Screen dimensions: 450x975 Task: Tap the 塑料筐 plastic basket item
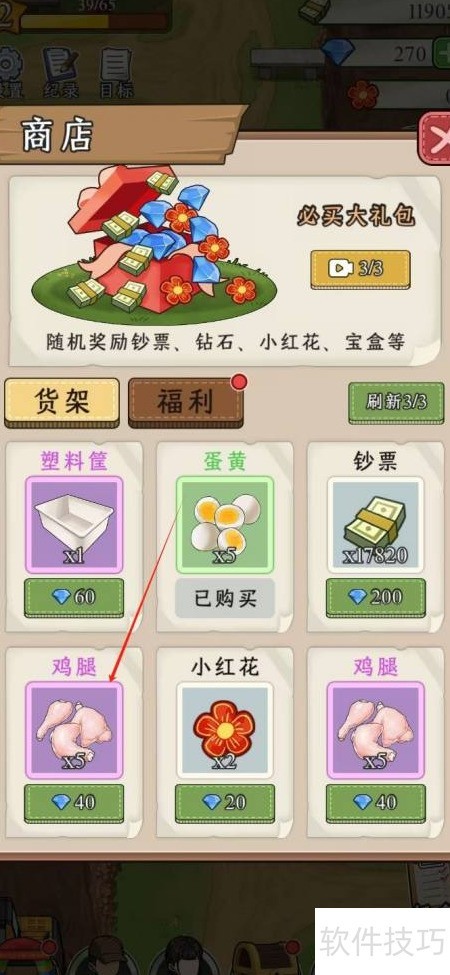[x=74, y=524]
